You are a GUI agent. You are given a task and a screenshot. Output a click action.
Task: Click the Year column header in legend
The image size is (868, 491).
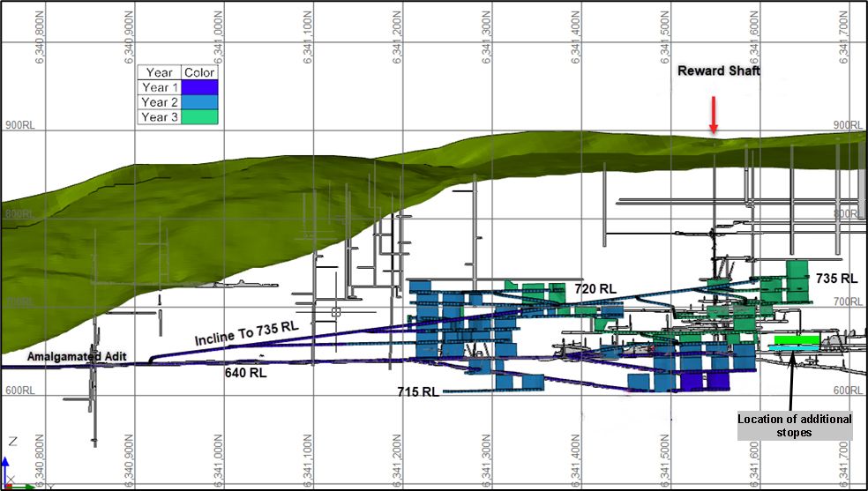point(159,72)
